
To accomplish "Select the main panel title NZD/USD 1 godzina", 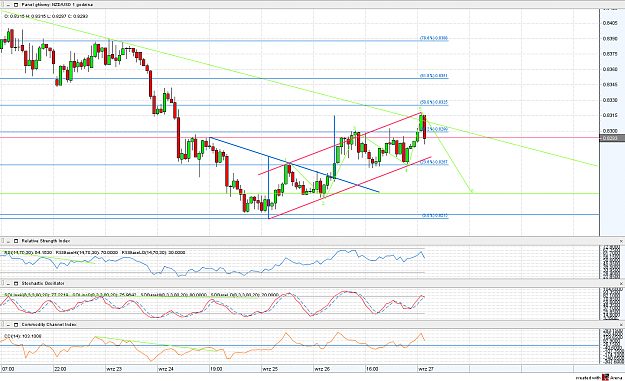I will (57, 5).
